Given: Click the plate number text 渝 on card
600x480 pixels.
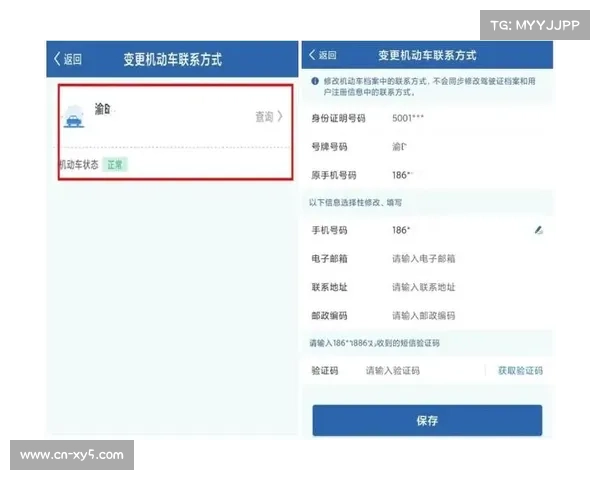Looking at the screenshot, I should [x=102, y=109].
